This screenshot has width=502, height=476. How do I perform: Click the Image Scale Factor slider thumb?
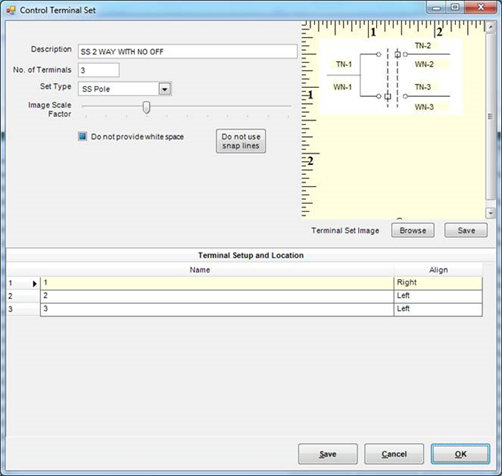tap(146, 107)
